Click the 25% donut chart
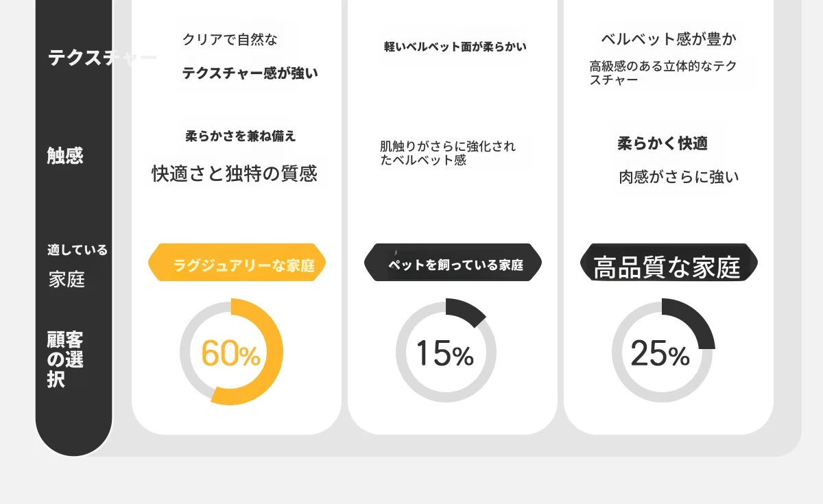This screenshot has height=504, width=823. [662, 352]
